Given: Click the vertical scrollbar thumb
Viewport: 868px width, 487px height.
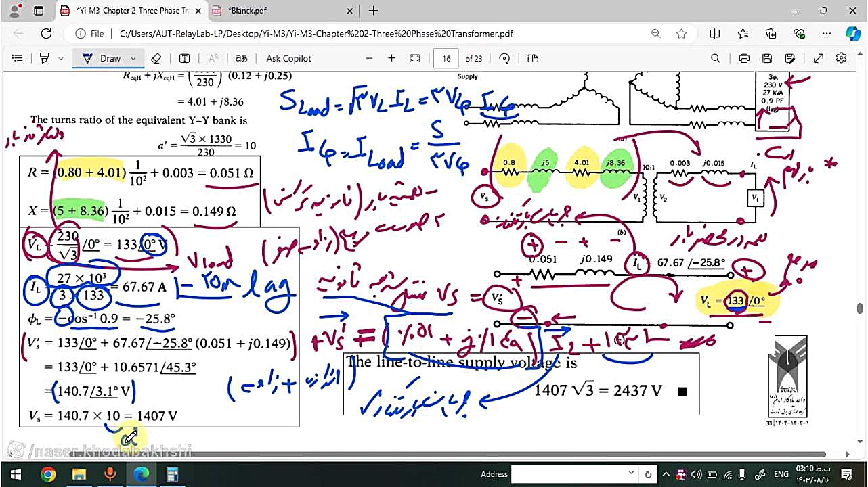Looking at the screenshot, I should [861, 309].
